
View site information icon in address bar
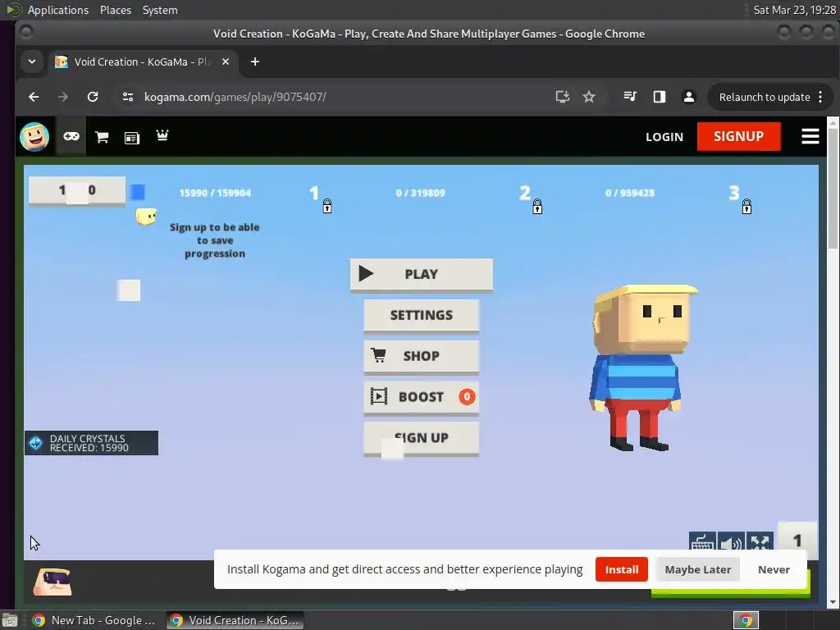pos(127,97)
